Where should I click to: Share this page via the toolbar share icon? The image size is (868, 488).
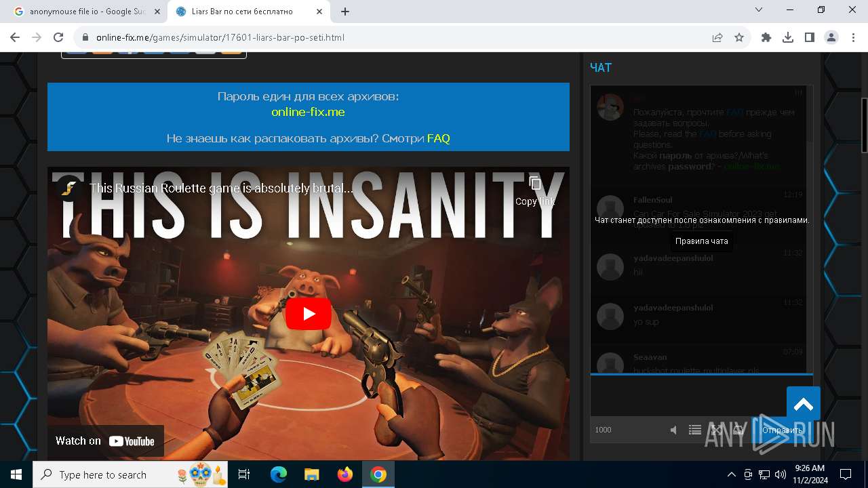pyautogui.click(x=717, y=37)
